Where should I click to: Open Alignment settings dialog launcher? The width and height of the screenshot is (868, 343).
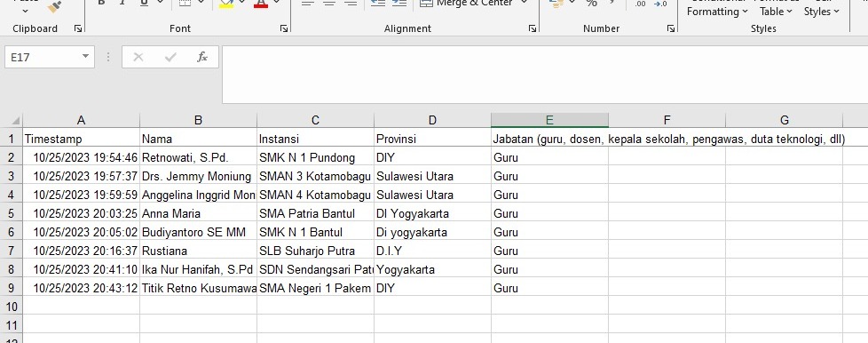pos(533,28)
